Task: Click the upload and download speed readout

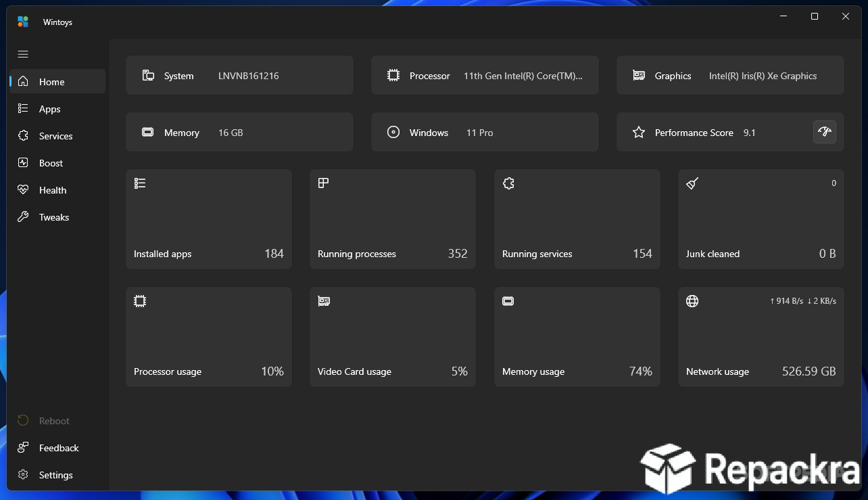Action: pos(803,301)
